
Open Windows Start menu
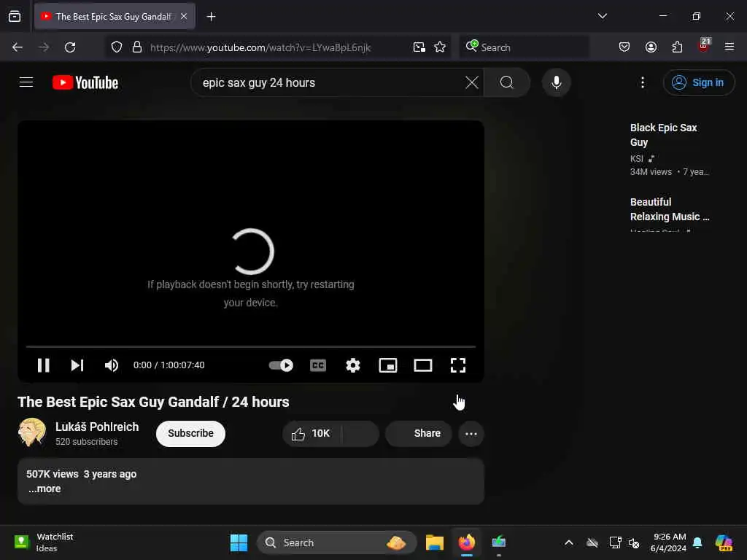click(239, 542)
